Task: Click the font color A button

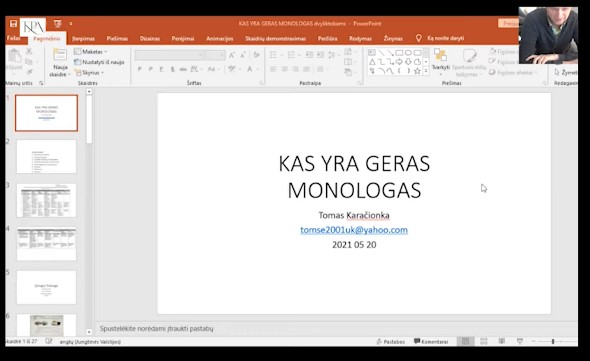Action: pyautogui.click(x=251, y=69)
